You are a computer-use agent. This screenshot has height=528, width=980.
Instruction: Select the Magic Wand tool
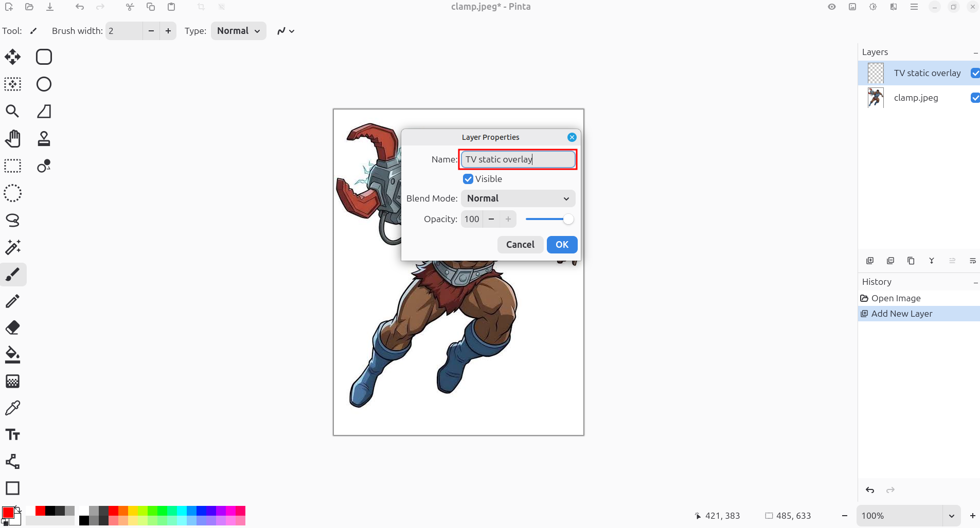pyautogui.click(x=13, y=247)
